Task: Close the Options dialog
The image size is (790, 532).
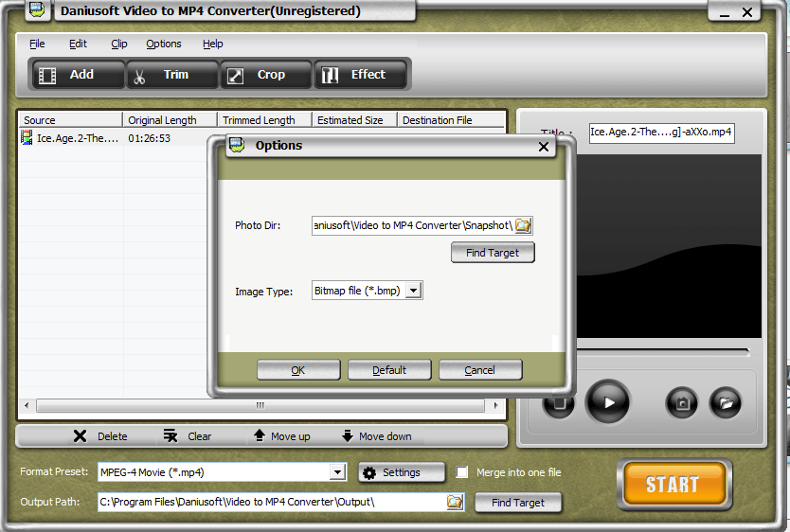Action: [x=543, y=147]
